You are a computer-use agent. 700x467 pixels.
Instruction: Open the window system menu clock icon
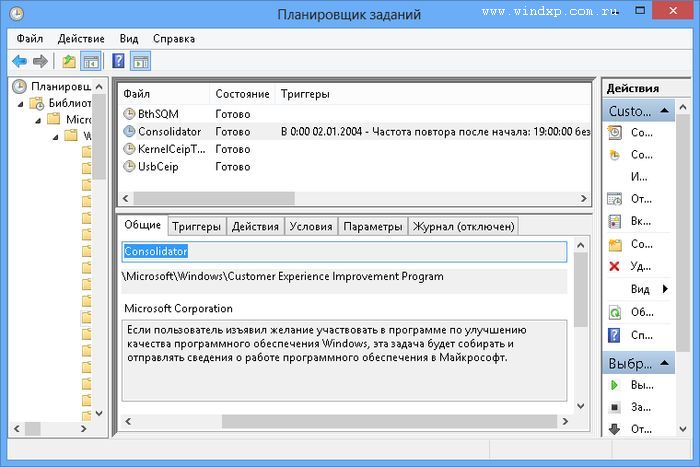[x=17, y=14]
